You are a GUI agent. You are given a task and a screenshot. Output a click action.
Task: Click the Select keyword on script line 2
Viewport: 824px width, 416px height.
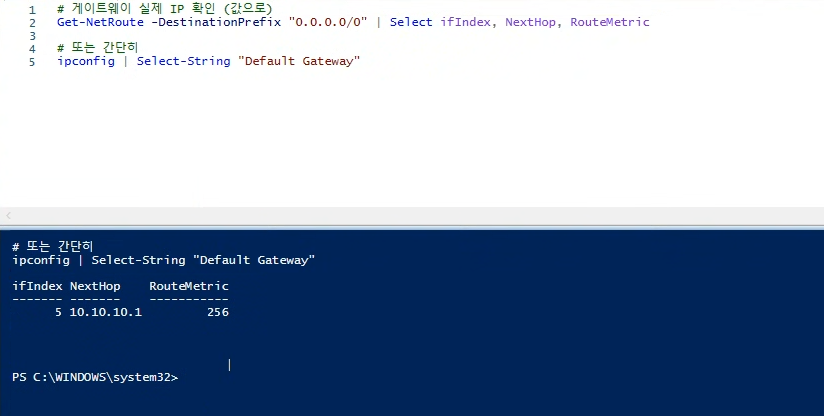pyautogui.click(x=411, y=22)
